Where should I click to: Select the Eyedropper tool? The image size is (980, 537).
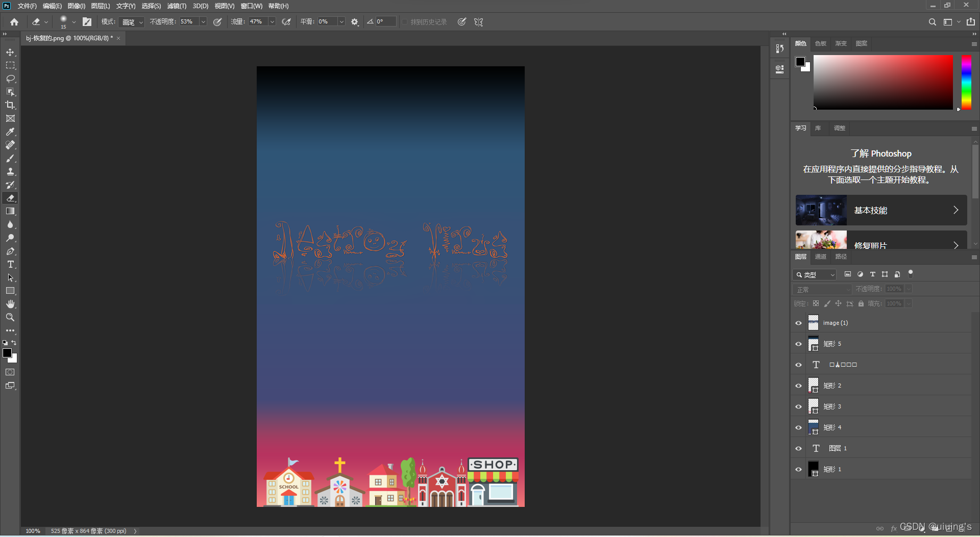10,132
